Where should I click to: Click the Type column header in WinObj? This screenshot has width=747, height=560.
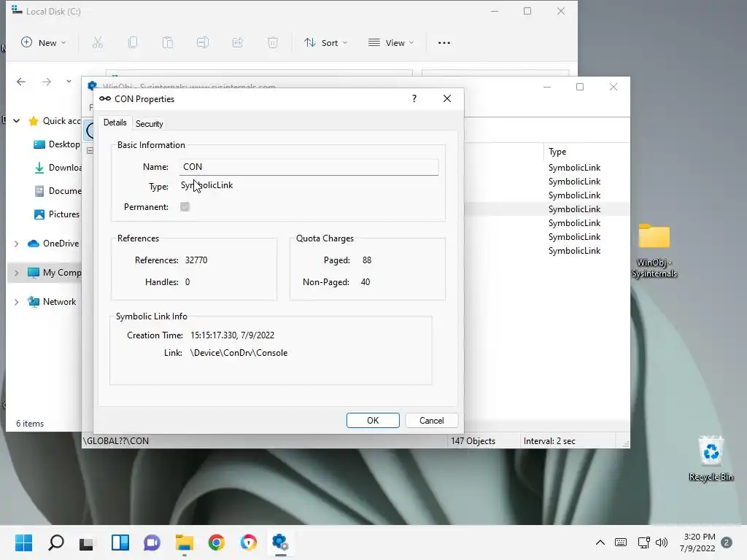click(x=557, y=152)
